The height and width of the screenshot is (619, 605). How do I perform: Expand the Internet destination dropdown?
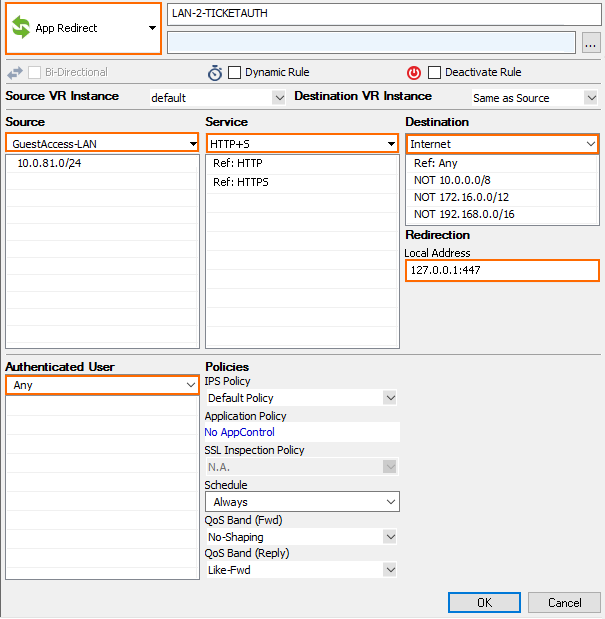(502, 144)
